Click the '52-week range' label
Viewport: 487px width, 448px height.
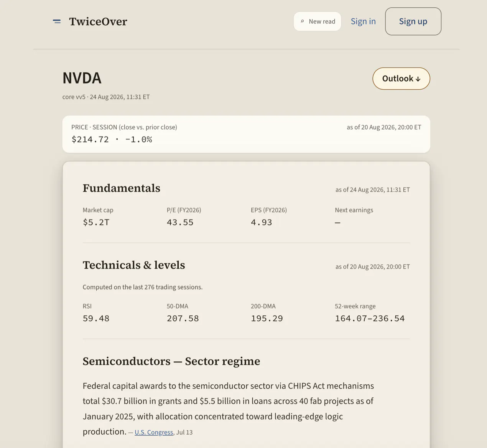coord(355,306)
